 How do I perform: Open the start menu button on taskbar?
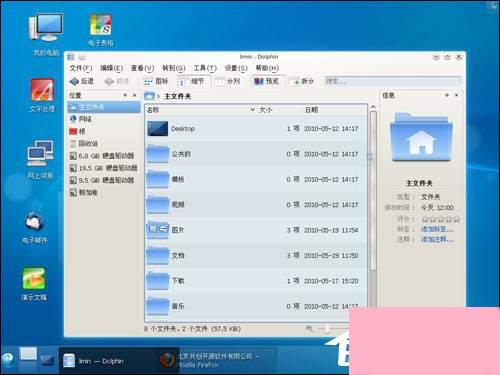[7, 361]
